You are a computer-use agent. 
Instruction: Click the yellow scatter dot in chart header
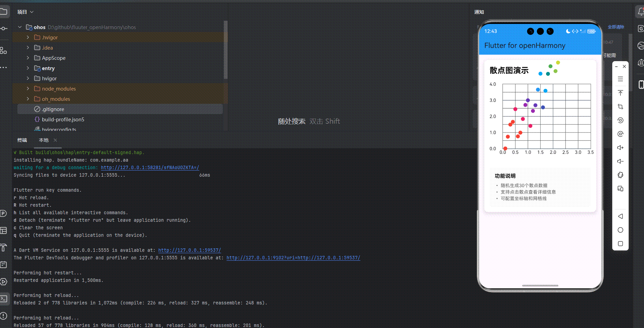click(x=558, y=63)
